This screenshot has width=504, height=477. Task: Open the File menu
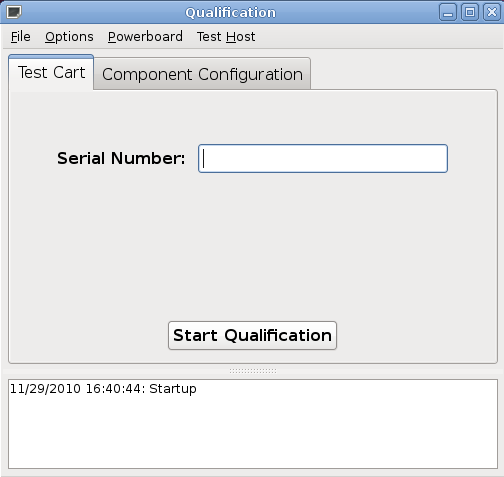click(21, 37)
